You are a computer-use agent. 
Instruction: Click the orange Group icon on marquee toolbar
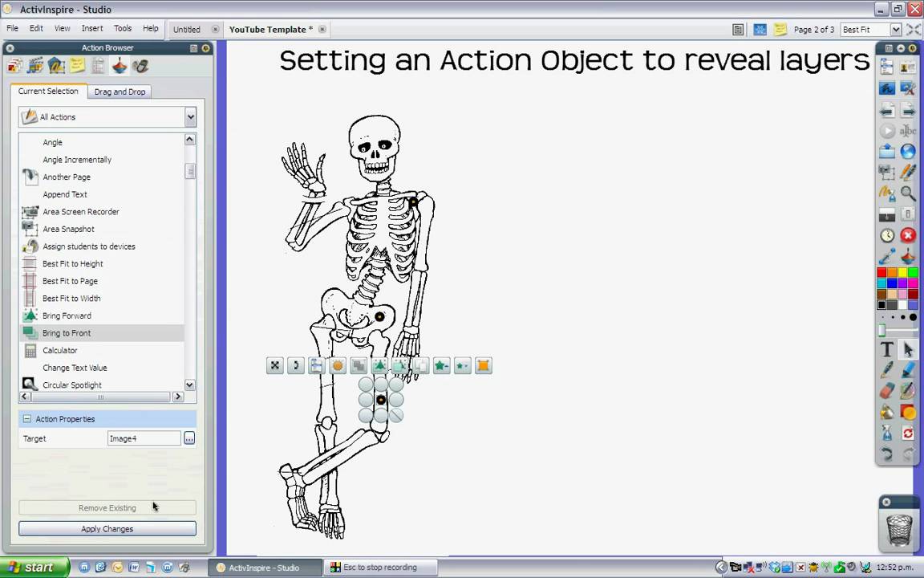coord(483,366)
